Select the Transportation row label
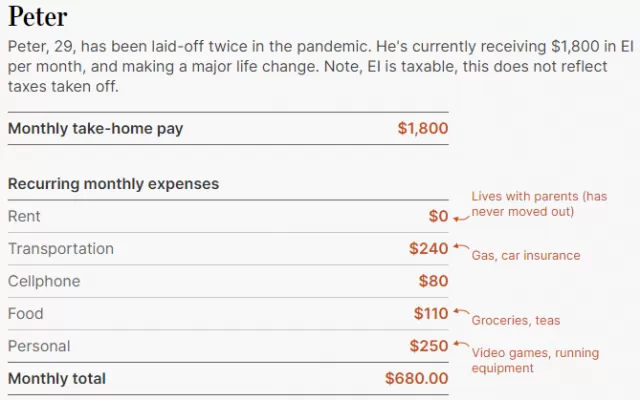 (x=61, y=249)
